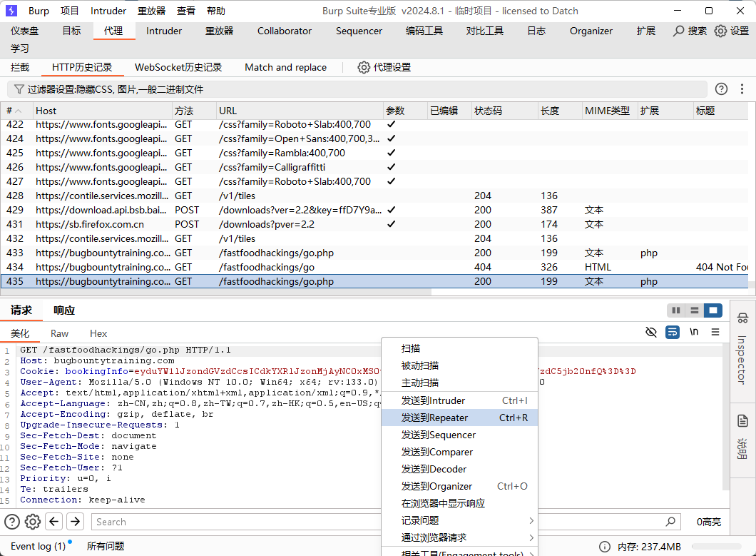
Task: Go to next search match arrow
Action: click(75, 522)
